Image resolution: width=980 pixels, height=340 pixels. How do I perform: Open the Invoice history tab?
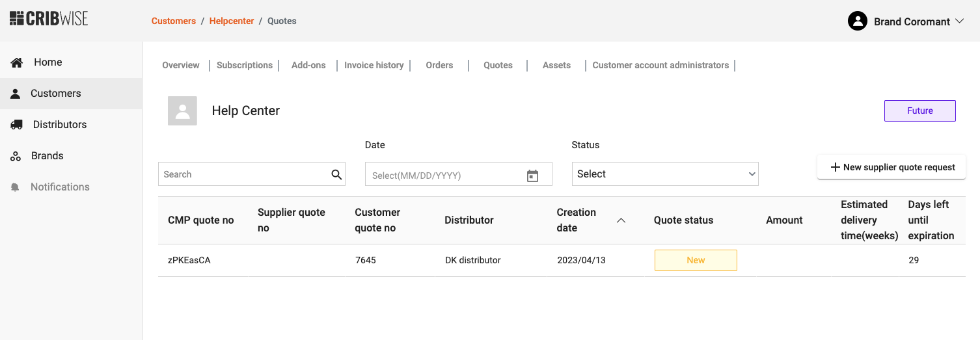[x=374, y=65]
